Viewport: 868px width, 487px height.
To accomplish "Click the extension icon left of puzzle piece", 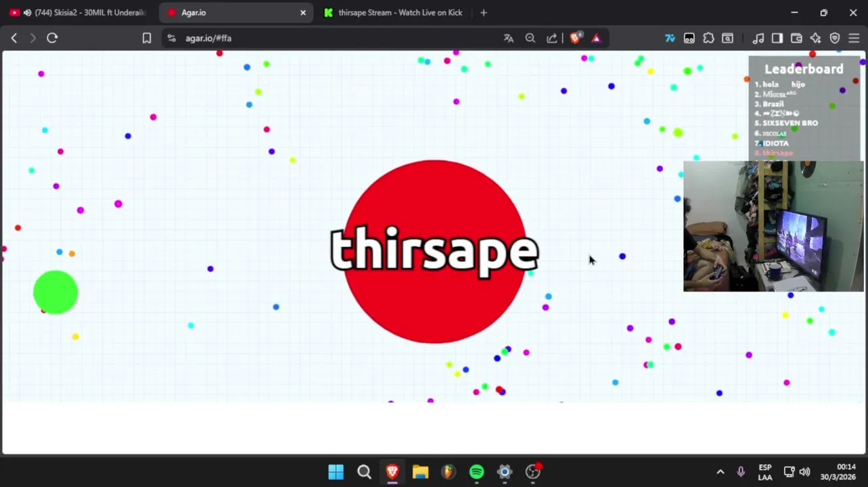I will tap(689, 39).
